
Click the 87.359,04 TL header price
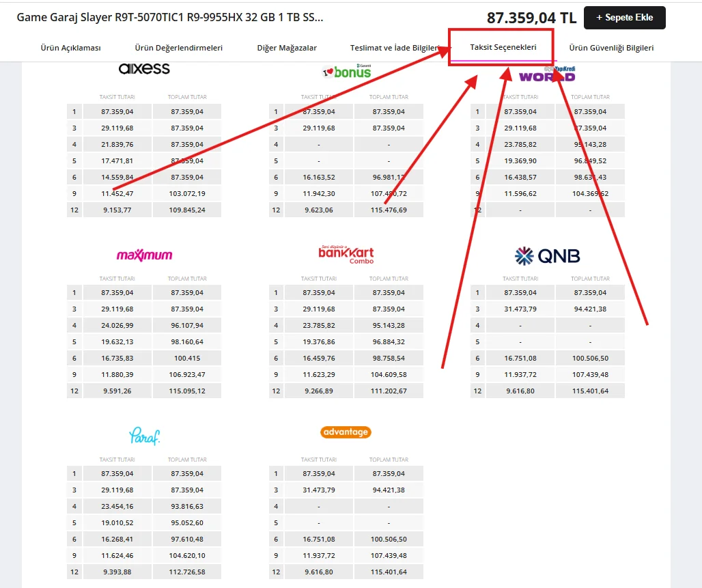531,18
